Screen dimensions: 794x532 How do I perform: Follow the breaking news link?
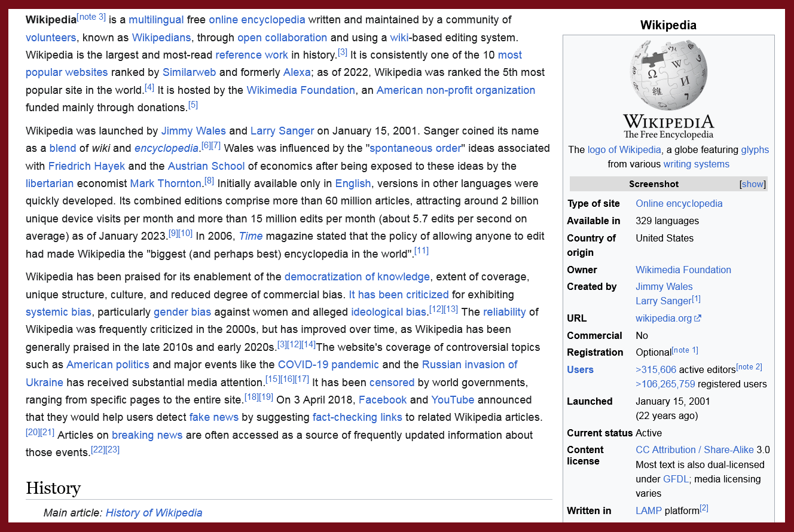(x=147, y=435)
